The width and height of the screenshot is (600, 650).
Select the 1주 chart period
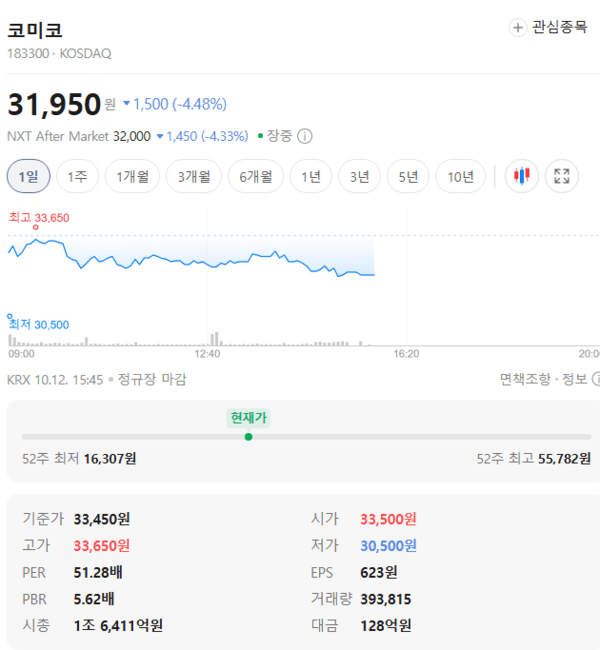(x=78, y=176)
